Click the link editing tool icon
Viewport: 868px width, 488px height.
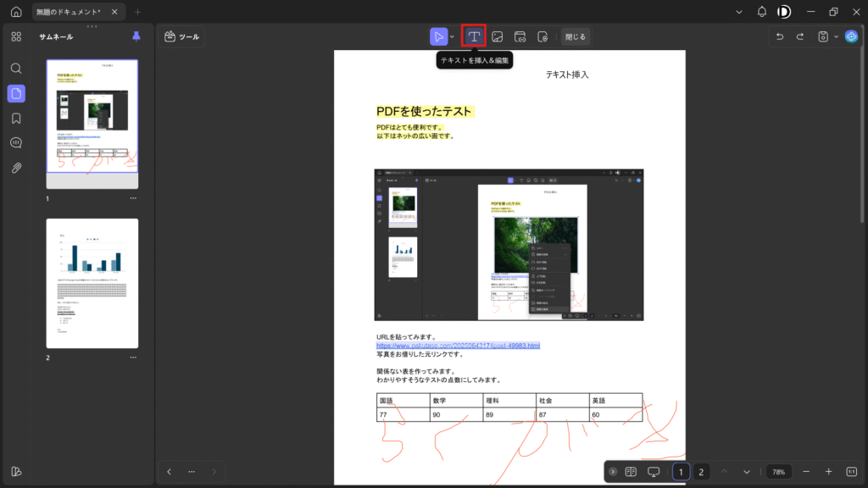coord(520,36)
